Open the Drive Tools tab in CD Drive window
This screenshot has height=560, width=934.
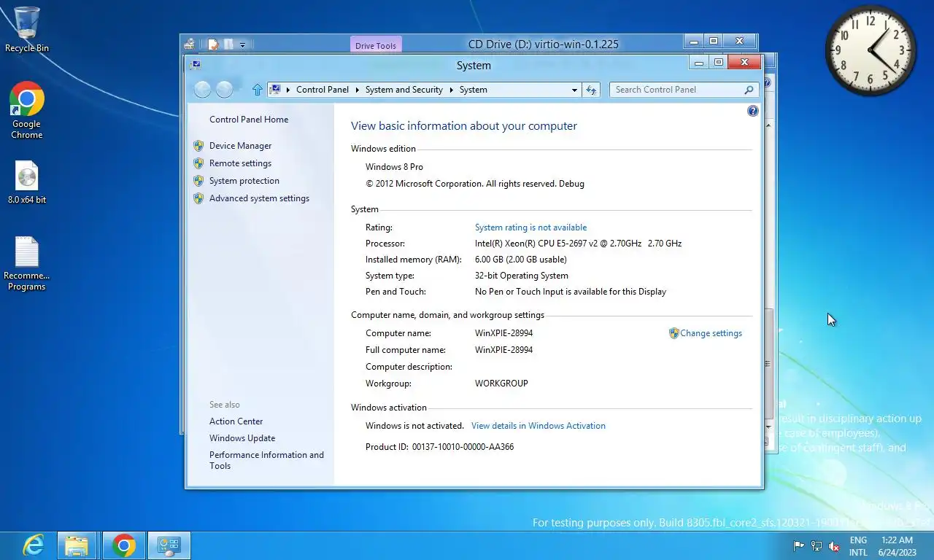click(376, 45)
